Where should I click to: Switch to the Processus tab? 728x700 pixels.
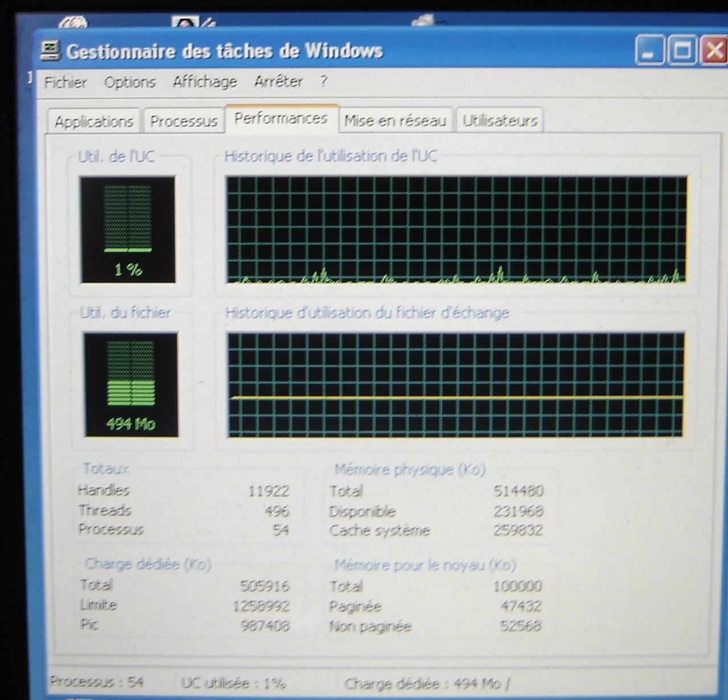coord(184,121)
